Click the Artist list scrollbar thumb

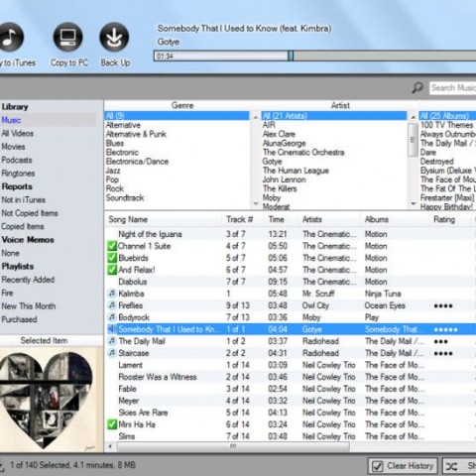coord(413,140)
